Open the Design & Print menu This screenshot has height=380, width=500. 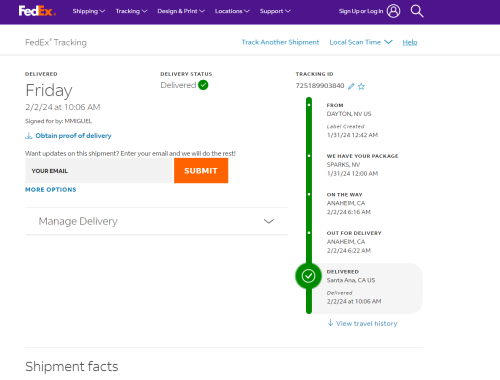[181, 11]
